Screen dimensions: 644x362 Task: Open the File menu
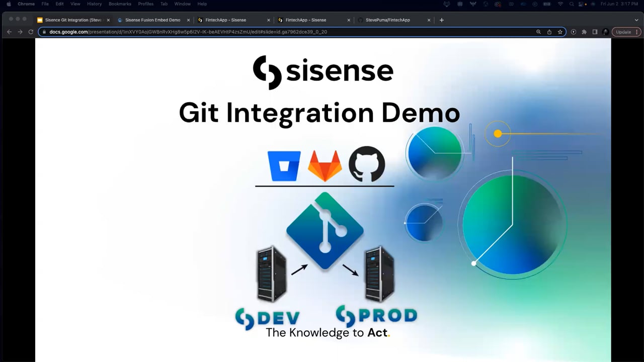[45, 4]
